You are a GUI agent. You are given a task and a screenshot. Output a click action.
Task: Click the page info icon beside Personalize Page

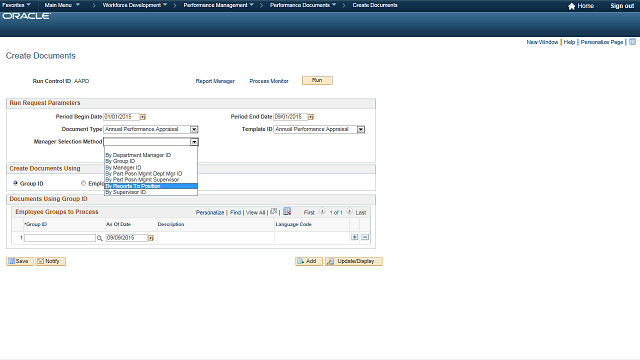(x=632, y=42)
